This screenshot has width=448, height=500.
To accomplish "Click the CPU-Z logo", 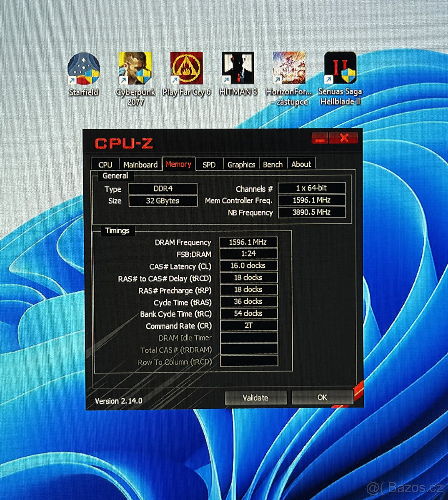I will click(x=124, y=143).
